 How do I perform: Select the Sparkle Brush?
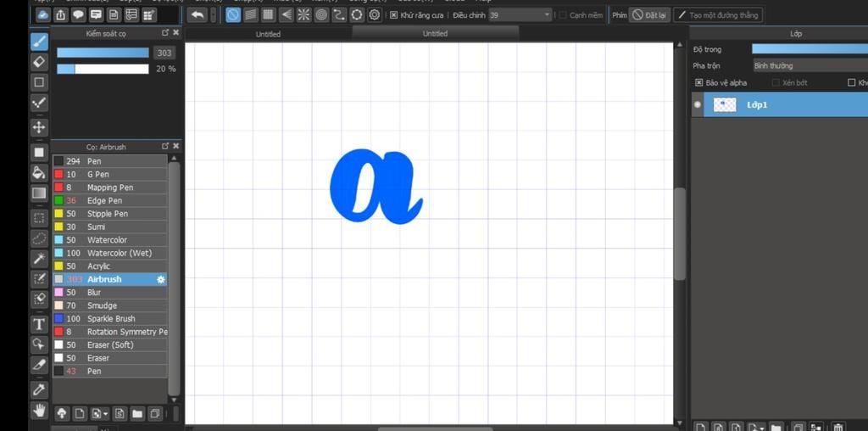(110, 318)
